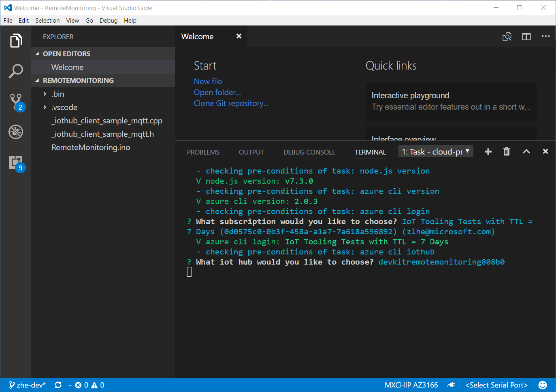The image size is (556, 392).
Task: Open the File menu
Action: click(8, 21)
